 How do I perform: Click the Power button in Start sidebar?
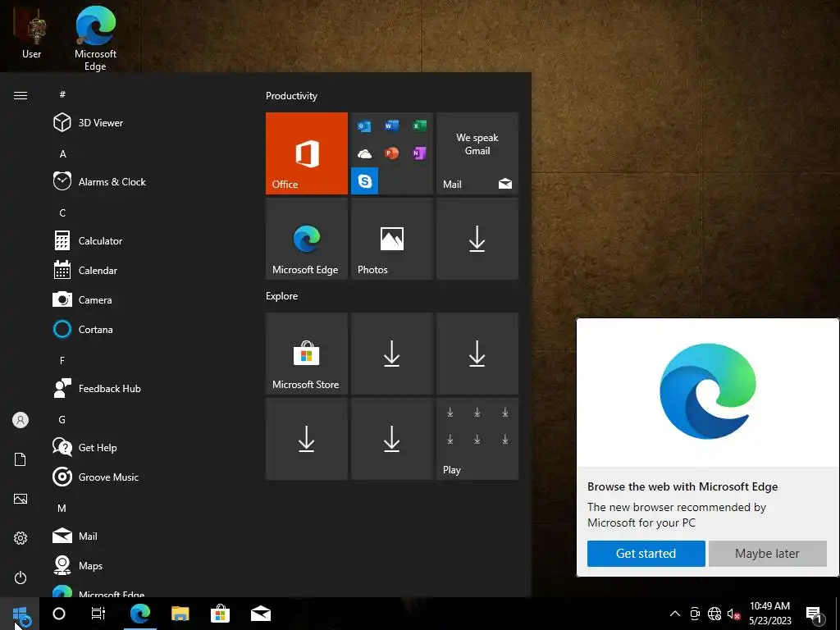click(21, 577)
